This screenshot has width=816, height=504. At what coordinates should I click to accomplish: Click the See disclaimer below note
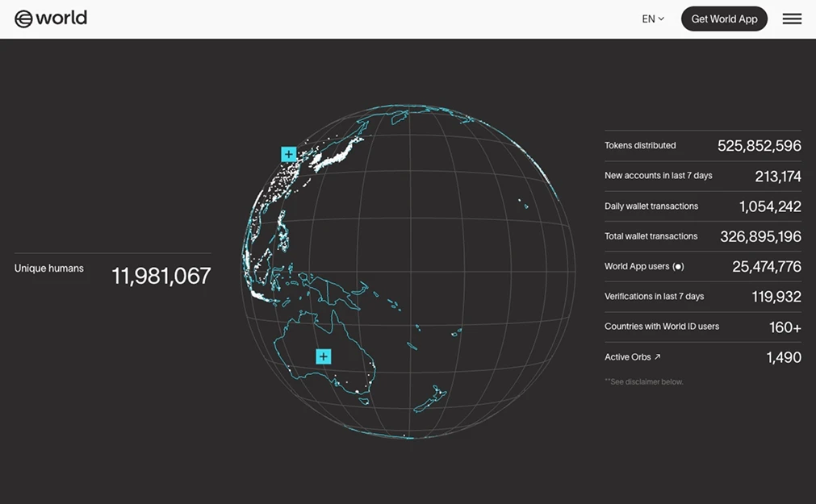click(644, 381)
